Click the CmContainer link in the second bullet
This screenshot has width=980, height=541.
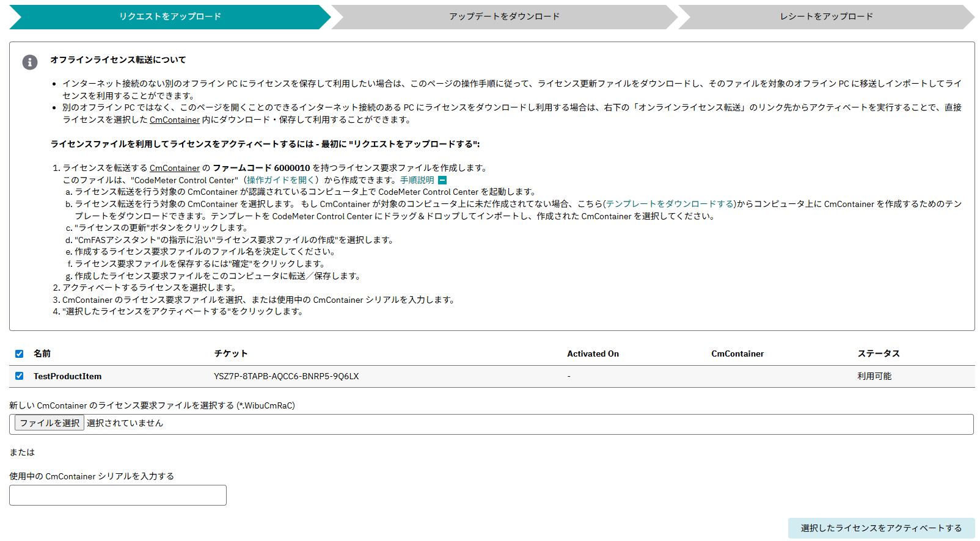tap(174, 120)
